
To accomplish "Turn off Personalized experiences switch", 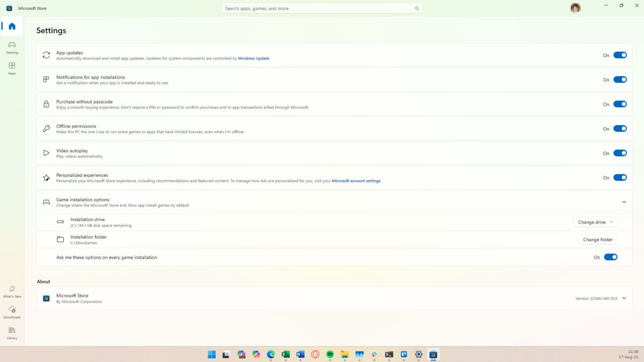I will [x=620, y=178].
